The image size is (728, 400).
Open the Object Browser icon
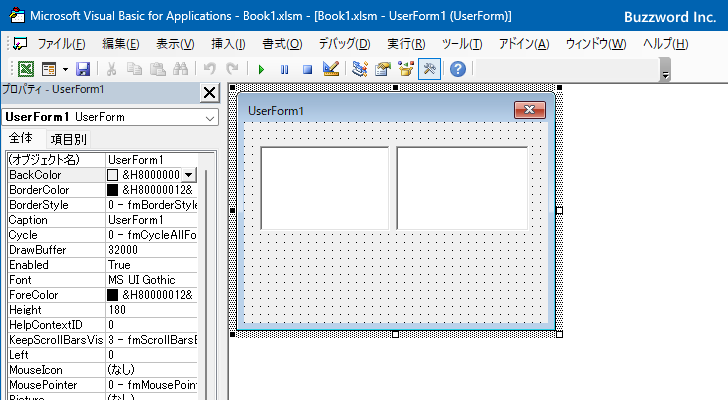tap(406, 69)
